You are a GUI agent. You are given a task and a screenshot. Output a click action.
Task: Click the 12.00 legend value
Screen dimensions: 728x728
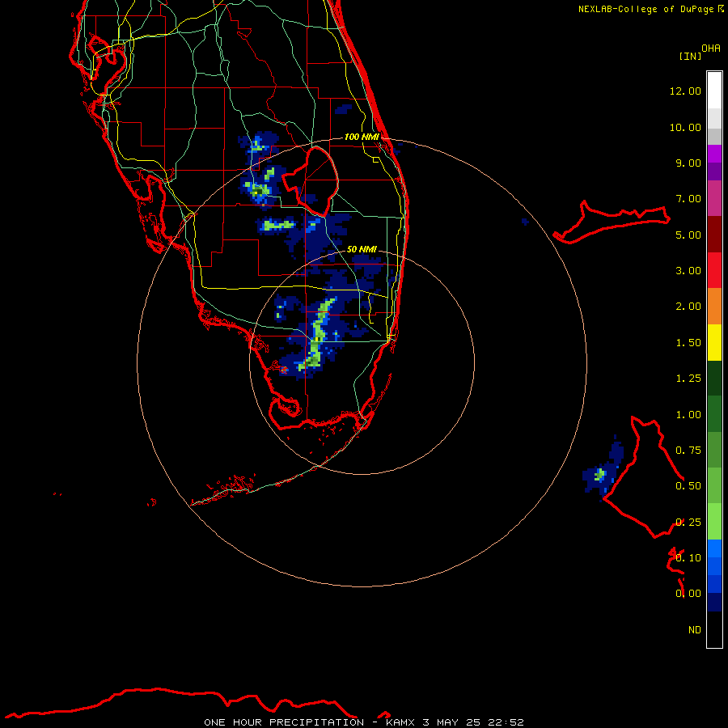click(x=685, y=91)
